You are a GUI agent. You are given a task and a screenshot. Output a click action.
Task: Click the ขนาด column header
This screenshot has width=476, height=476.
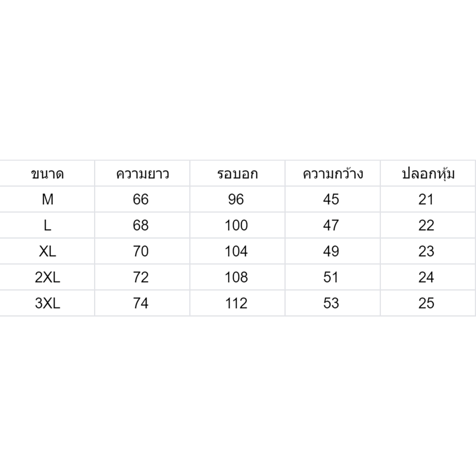(x=47, y=173)
